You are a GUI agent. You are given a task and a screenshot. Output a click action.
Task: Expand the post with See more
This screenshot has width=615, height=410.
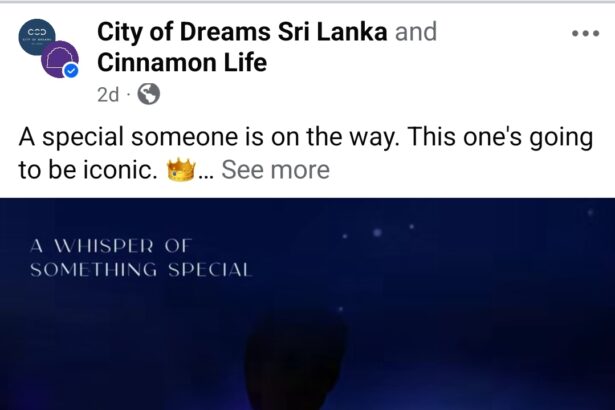275,169
